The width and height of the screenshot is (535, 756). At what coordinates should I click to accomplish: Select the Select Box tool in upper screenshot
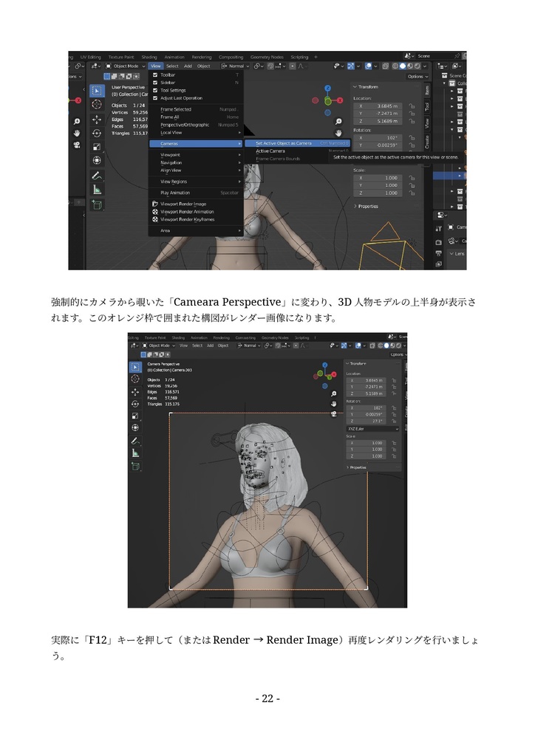[97, 91]
